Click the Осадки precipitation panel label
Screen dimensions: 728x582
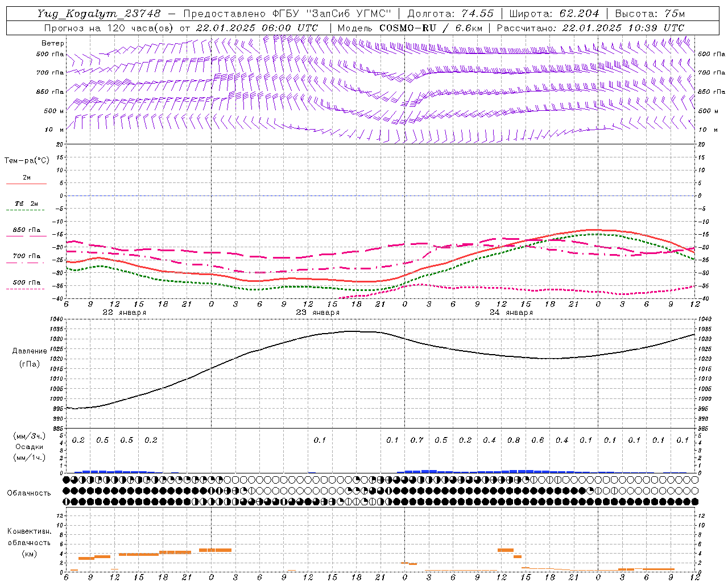click(30, 447)
